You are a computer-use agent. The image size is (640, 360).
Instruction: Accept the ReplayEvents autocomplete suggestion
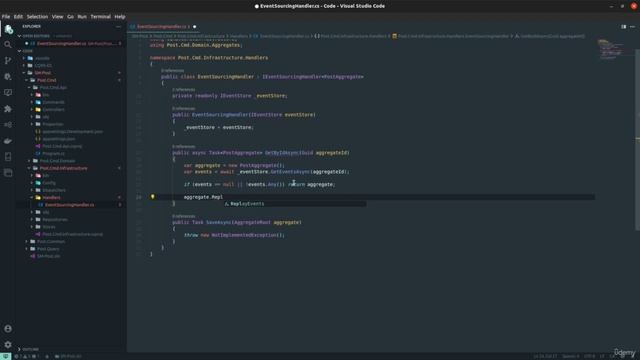click(295, 204)
